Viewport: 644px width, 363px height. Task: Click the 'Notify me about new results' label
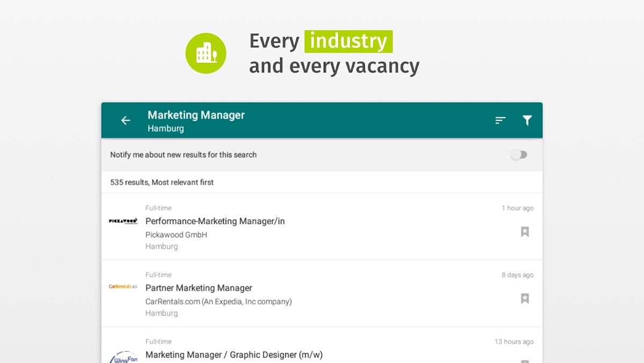pos(184,155)
